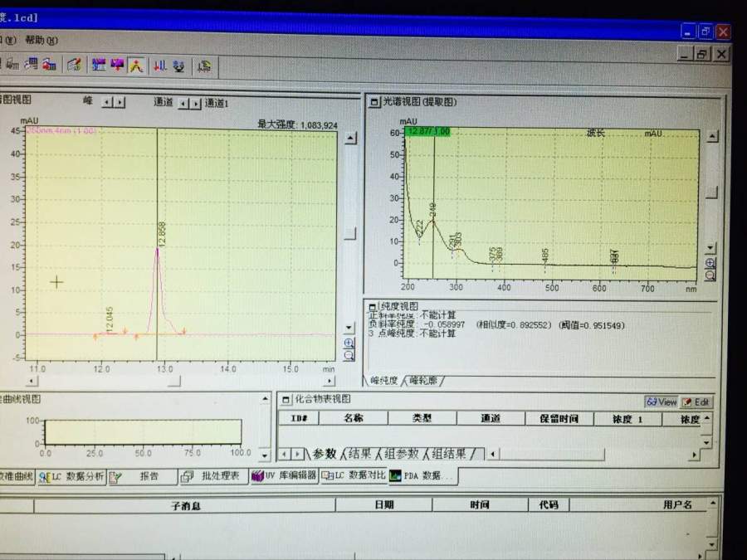The width and height of the screenshot is (747, 560).
Task: Click the blue cup-shaped toolbar icon
Action: click(179, 66)
